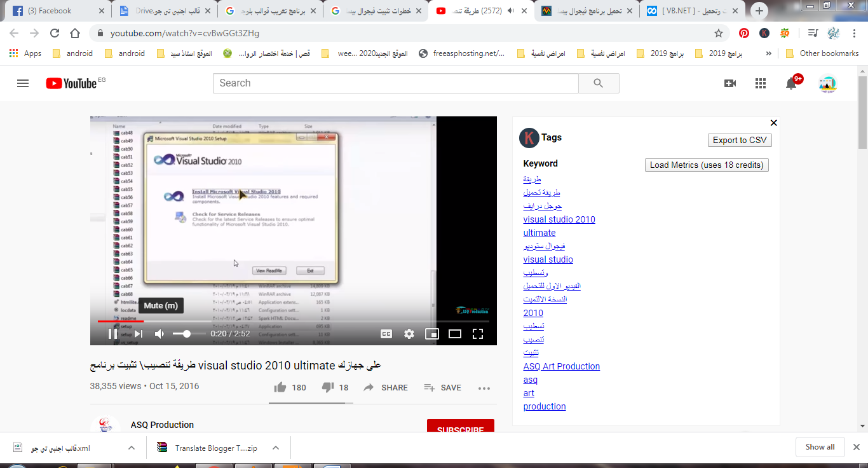Open the 'visual studio' keyword link
The height and width of the screenshot is (468, 868).
point(548,259)
